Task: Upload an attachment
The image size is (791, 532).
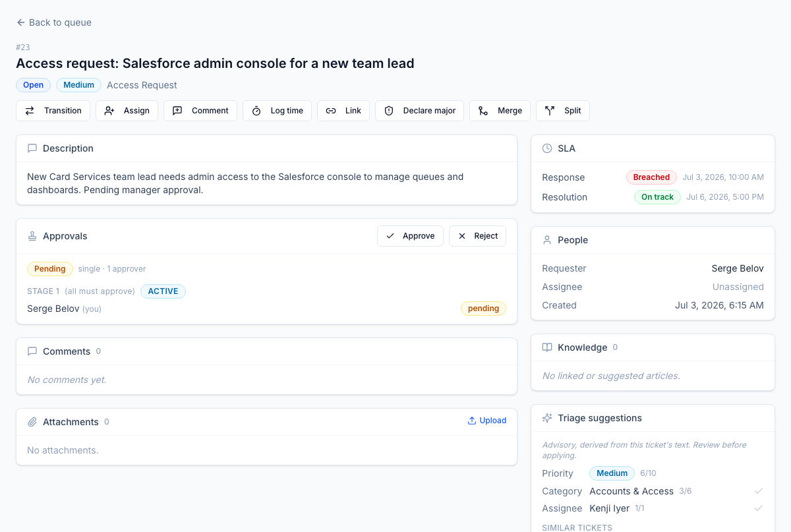Action: click(487, 421)
